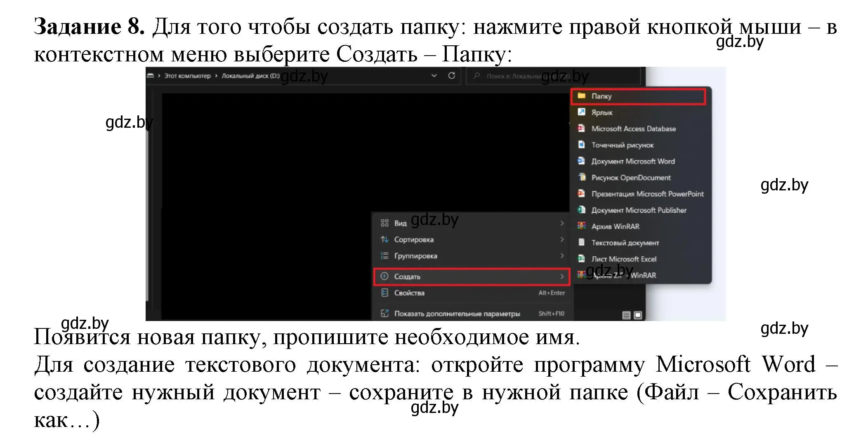Create a Microsoft Access Database file

[x=638, y=129]
